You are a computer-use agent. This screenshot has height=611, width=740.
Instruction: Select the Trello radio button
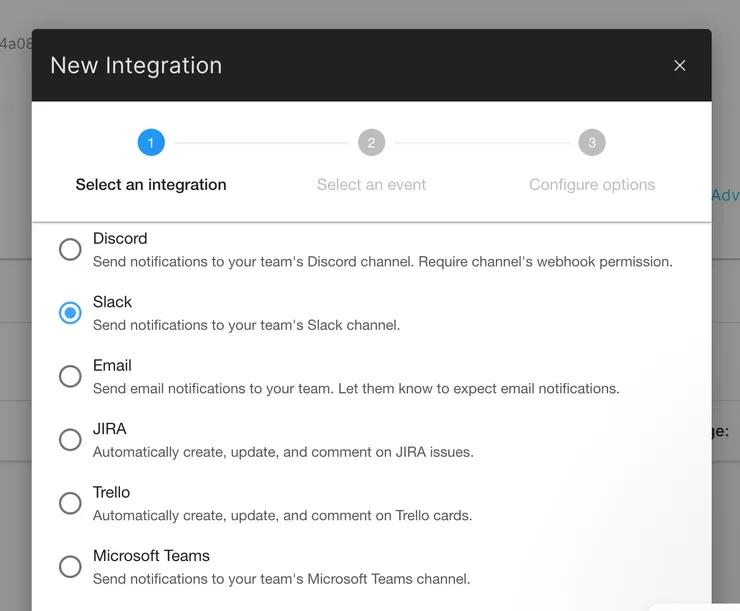tap(70, 503)
